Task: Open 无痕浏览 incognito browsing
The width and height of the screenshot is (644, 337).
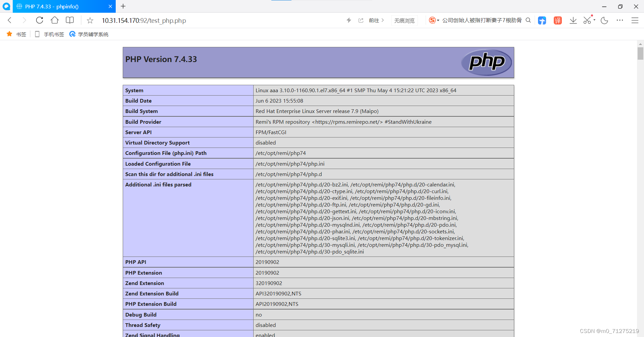Action: click(x=404, y=20)
